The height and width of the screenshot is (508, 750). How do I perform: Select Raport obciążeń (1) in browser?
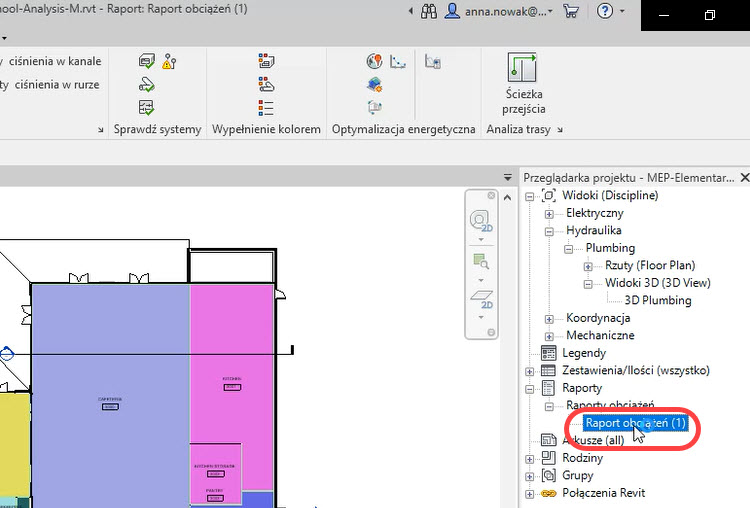[x=635, y=423]
